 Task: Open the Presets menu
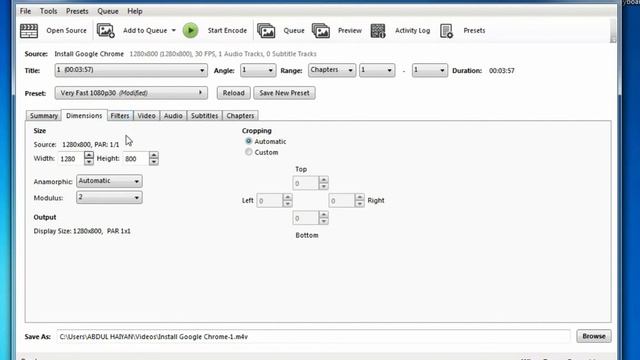click(77, 11)
